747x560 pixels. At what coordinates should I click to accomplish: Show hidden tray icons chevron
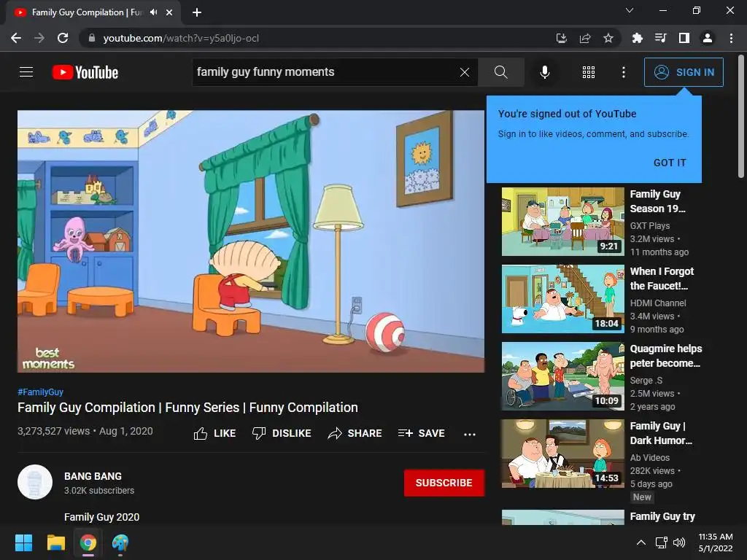[641, 542]
